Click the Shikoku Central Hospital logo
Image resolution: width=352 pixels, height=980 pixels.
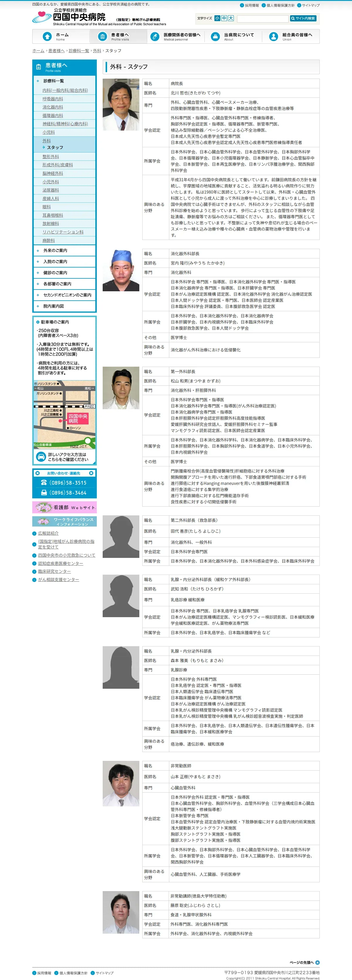click(99, 17)
